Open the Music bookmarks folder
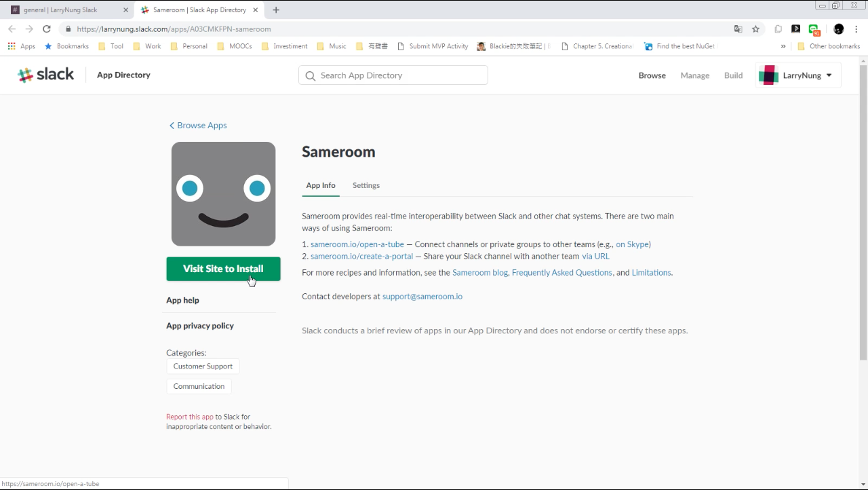Viewport: 868px width, 490px height. (x=332, y=46)
